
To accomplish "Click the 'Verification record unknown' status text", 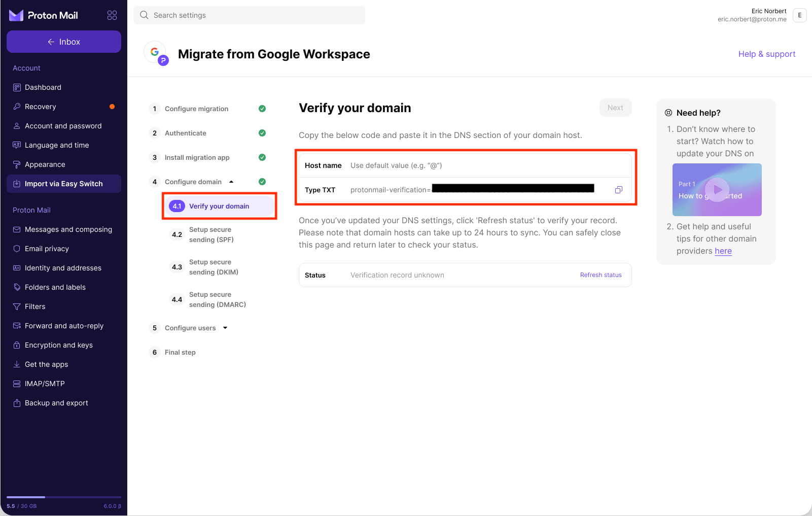I will [397, 275].
